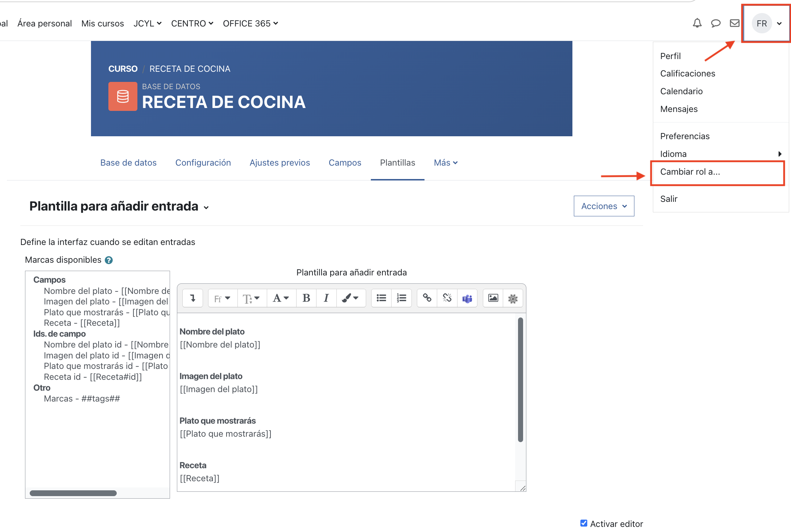Click the Microsoft Teams meeting icon
The width and height of the screenshot is (791, 532).
[x=467, y=298]
